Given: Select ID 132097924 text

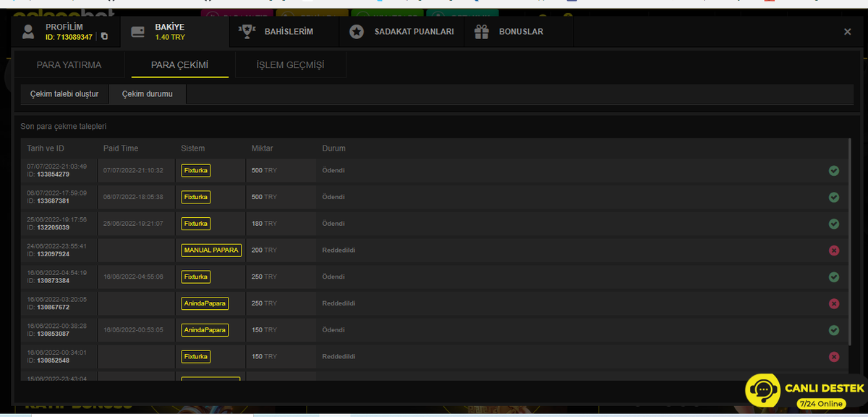Looking at the screenshot, I should point(48,254).
